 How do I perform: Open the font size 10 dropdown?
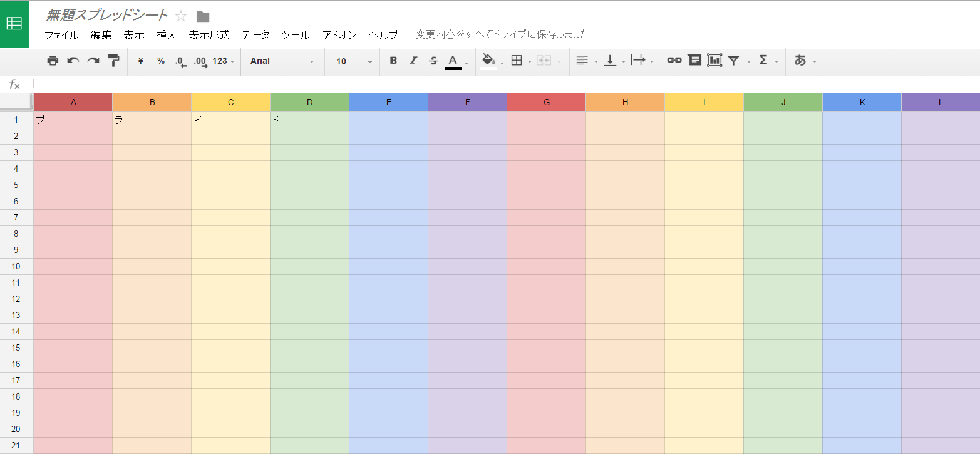(354, 61)
